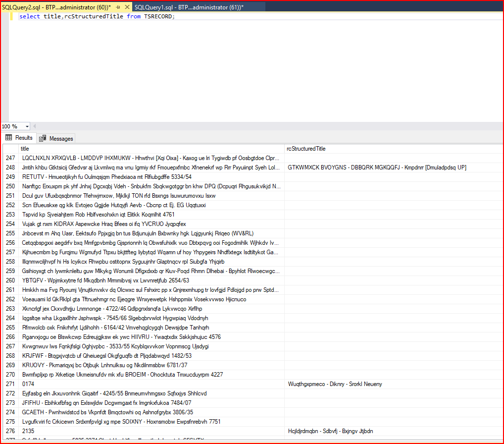Click the yellow change-bar in the editor margin
The image size is (504, 444).
coord(11,16)
